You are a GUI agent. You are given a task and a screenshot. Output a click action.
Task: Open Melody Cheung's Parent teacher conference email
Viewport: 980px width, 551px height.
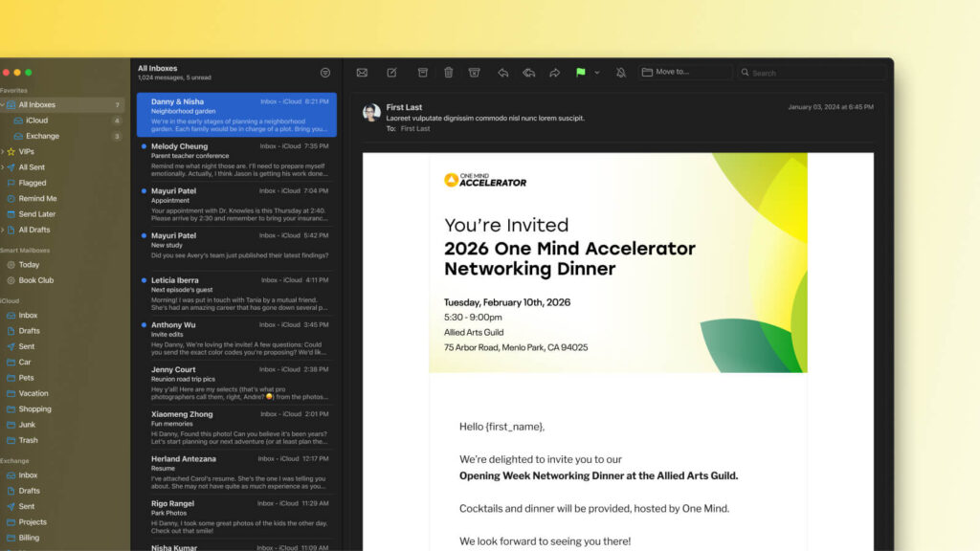click(236, 162)
